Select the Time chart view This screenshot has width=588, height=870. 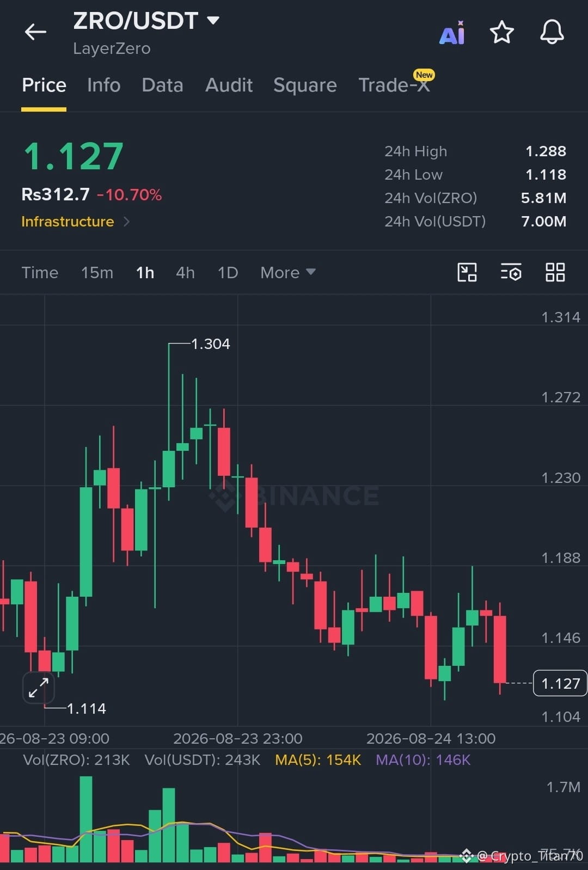(x=40, y=272)
